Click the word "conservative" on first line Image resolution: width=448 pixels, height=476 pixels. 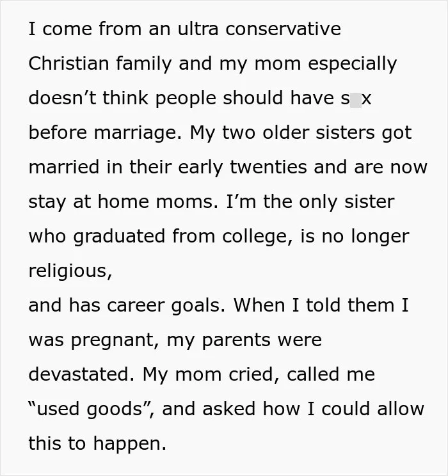pos(283,29)
